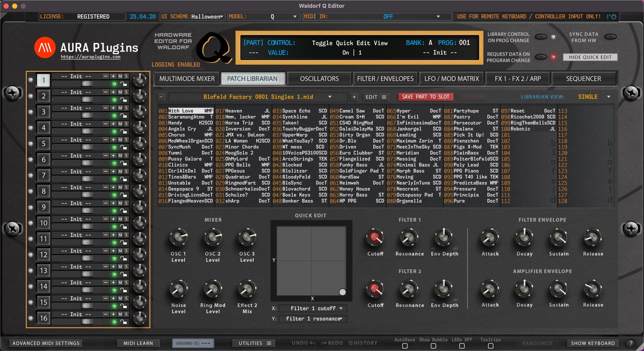The width and height of the screenshot is (644, 351).
Task: Enable the LEDs Off checkbox
Action: (x=462, y=346)
